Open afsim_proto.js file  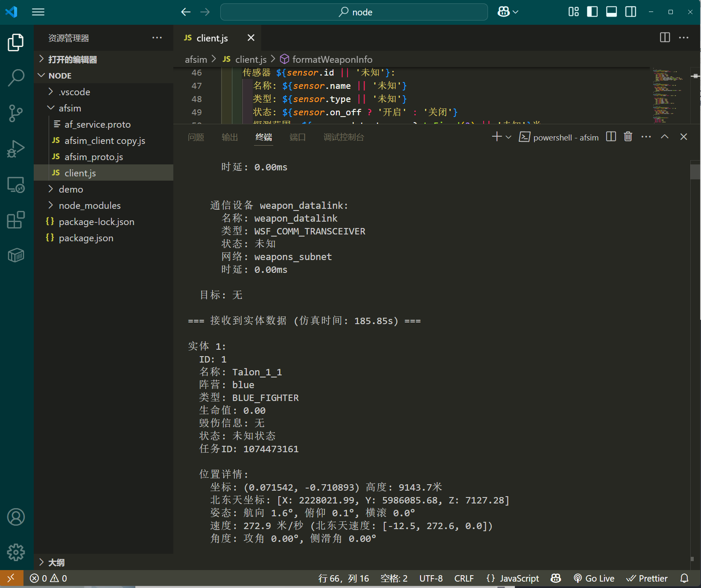[103, 157]
